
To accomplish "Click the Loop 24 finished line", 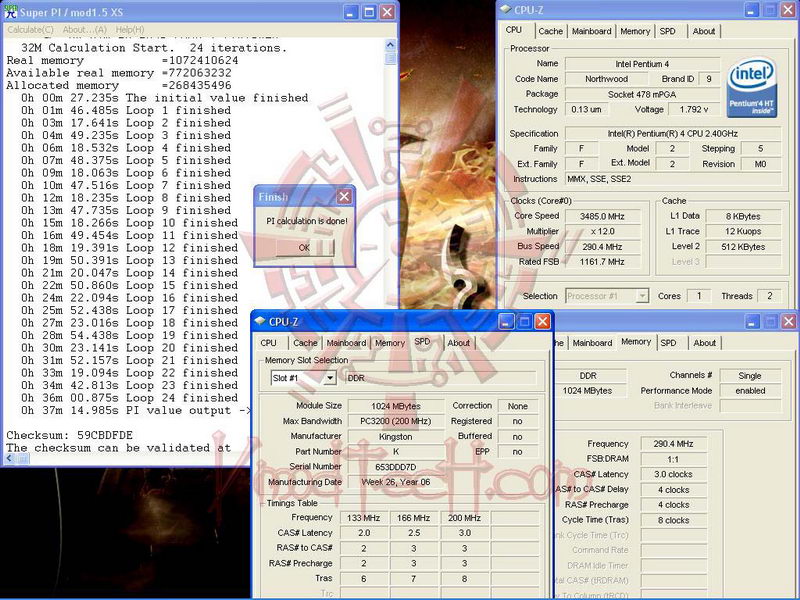I will (130, 398).
